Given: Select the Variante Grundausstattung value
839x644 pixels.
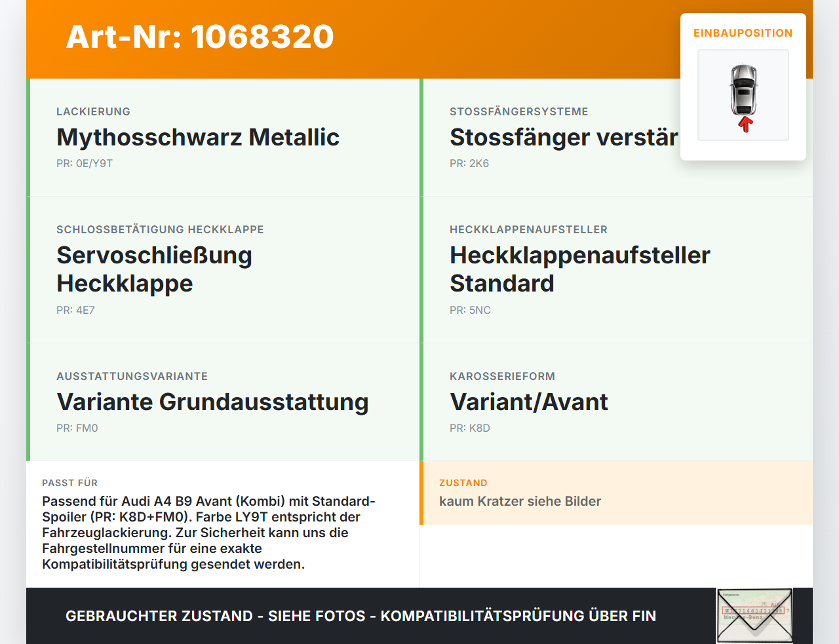Looking at the screenshot, I should [x=212, y=402].
